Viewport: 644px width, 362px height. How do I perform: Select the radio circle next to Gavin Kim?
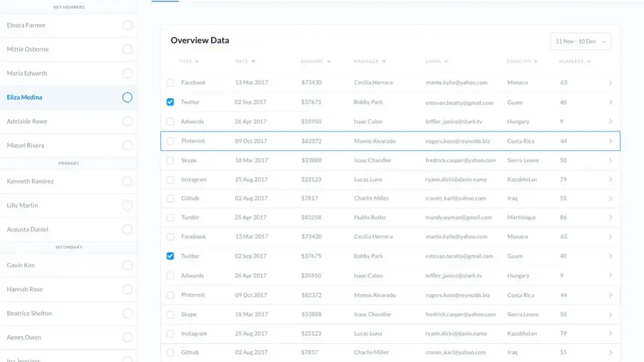pyautogui.click(x=127, y=265)
